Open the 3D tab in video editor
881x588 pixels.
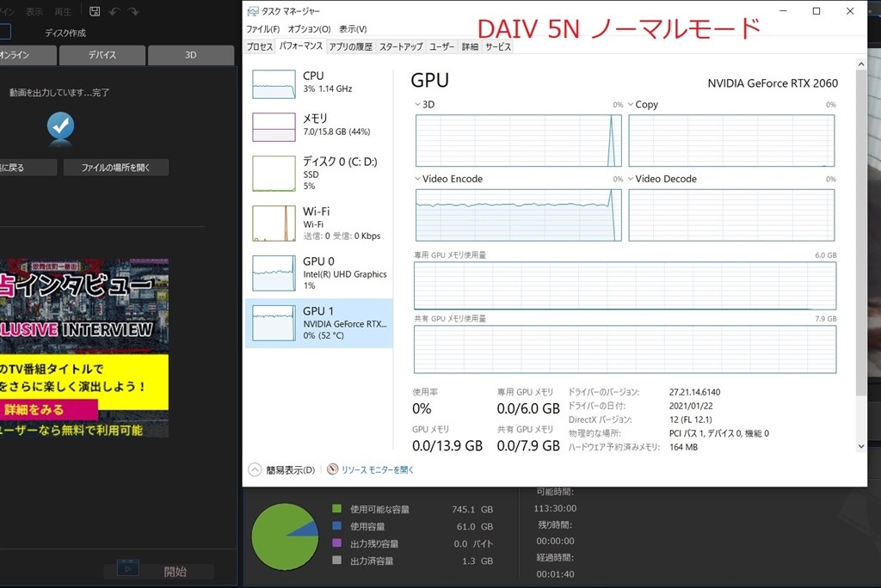point(191,55)
